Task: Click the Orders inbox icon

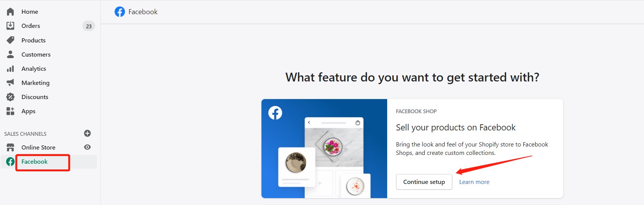Action: (10, 26)
